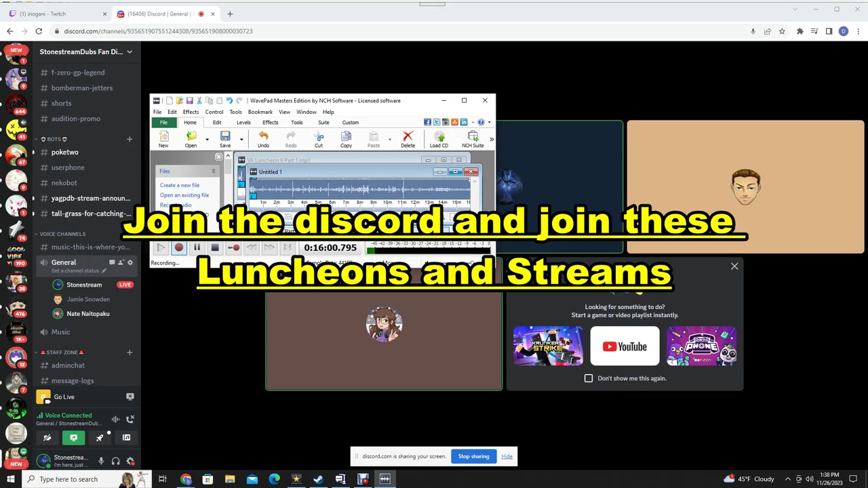Screen dimensions: 868x488
Task: Mute Discord microphone
Action: (x=101, y=462)
